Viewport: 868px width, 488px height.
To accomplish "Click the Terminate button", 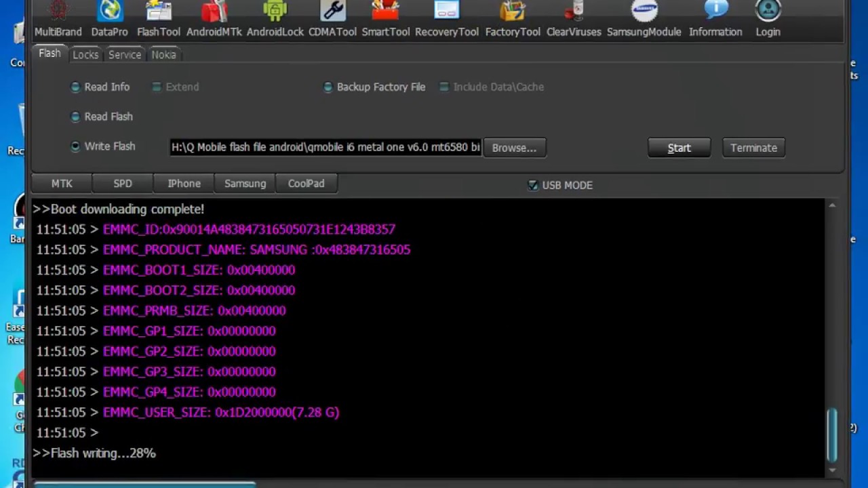I will [x=753, y=148].
